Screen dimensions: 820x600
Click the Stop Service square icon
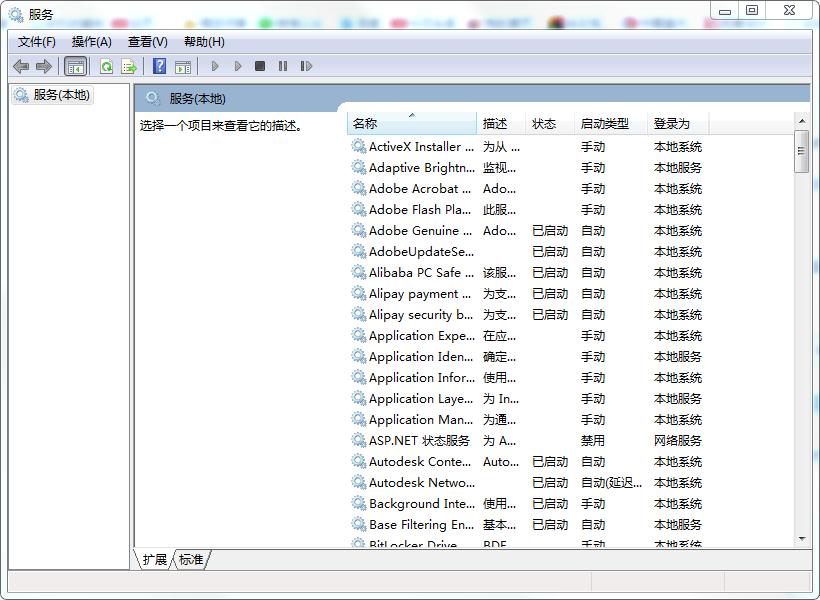(259, 66)
